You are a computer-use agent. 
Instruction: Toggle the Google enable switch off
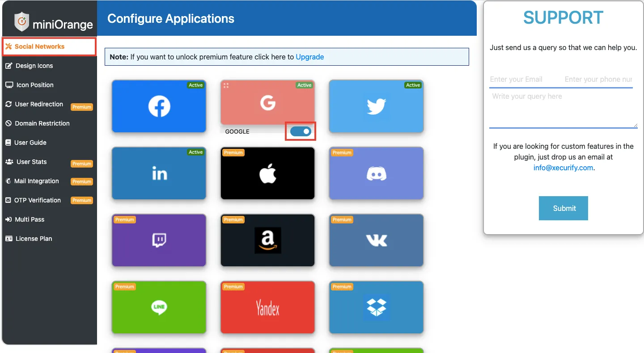click(x=301, y=131)
